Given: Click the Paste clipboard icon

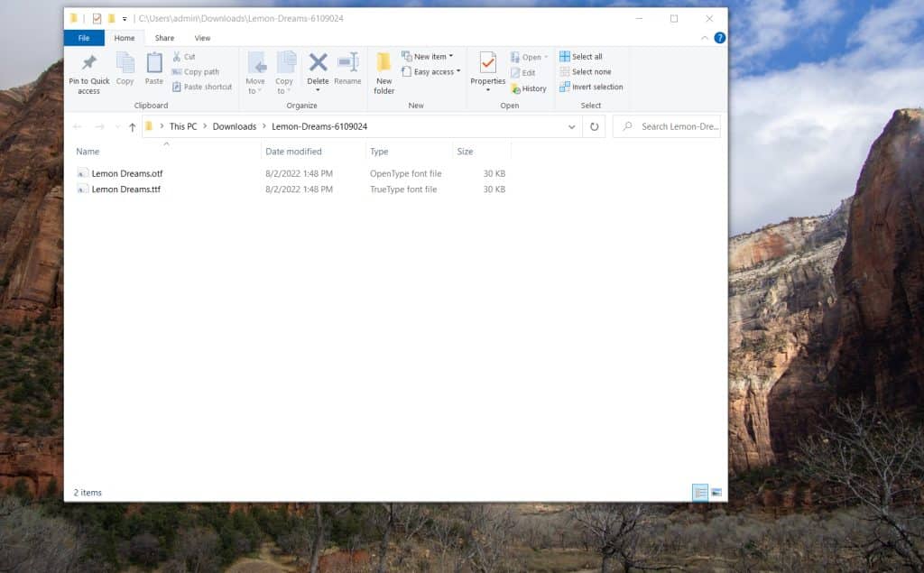Looking at the screenshot, I should tap(153, 62).
